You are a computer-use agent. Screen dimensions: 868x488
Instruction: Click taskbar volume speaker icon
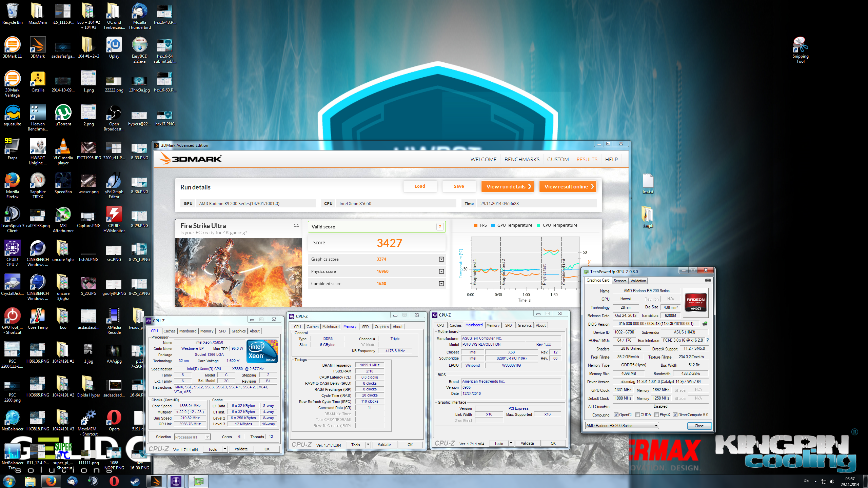click(832, 482)
